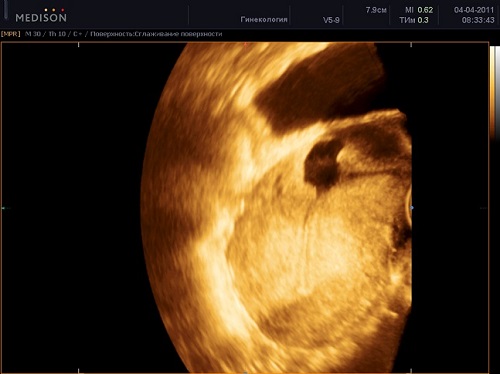Click the blue marker on right edge of scan
Viewport: 500px width, 374px height.
point(412,208)
